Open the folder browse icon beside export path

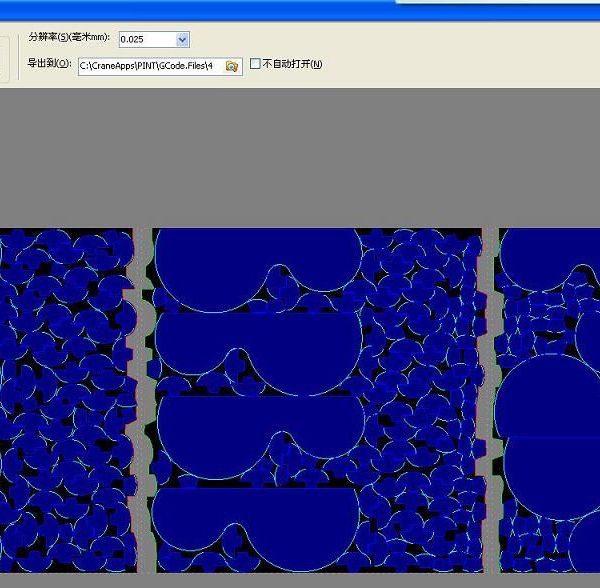point(232,66)
